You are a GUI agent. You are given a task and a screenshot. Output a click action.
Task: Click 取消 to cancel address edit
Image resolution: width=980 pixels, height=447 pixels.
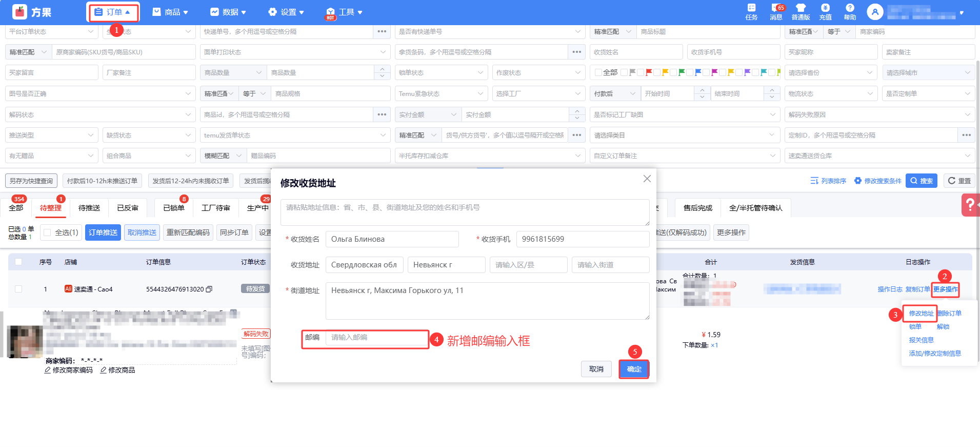coord(596,369)
